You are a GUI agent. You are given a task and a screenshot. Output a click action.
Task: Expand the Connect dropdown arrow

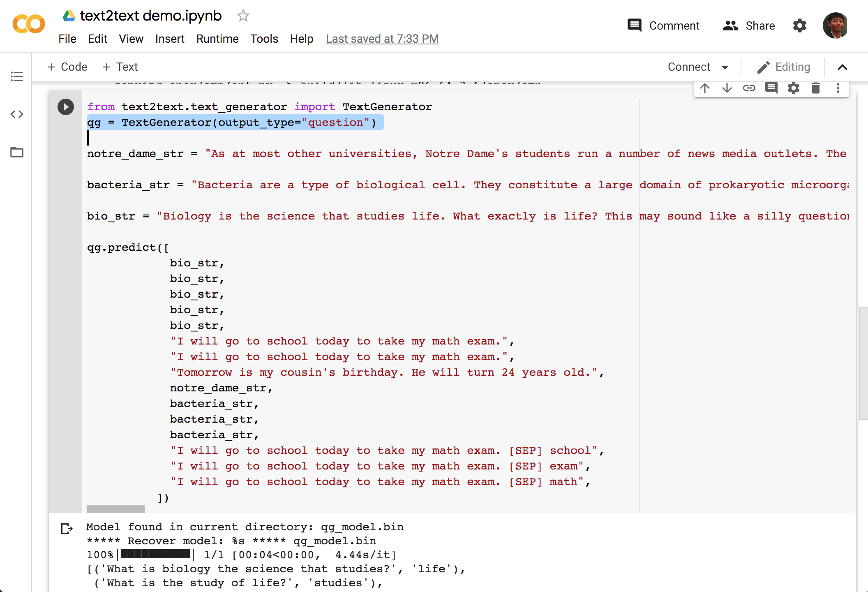point(725,67)
